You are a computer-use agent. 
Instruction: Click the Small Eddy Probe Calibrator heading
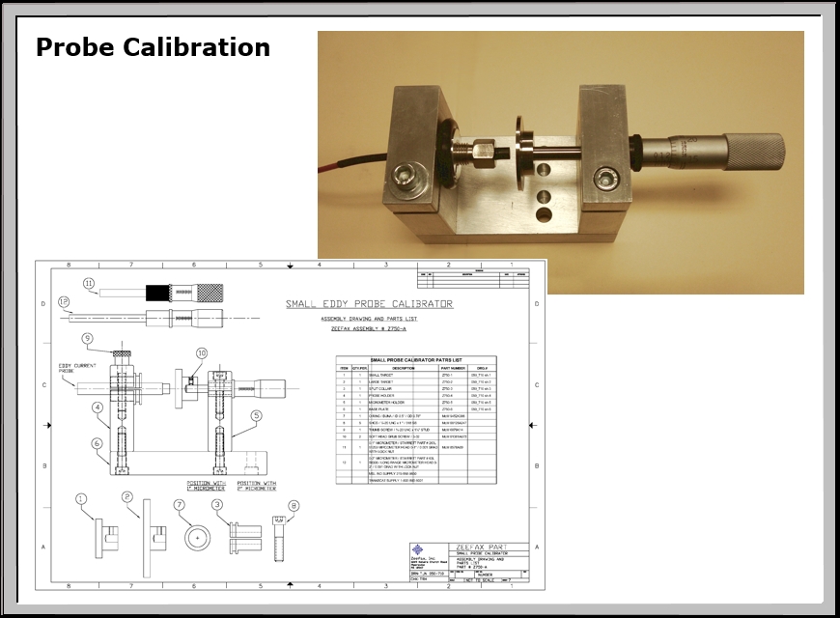pos(369,304)
